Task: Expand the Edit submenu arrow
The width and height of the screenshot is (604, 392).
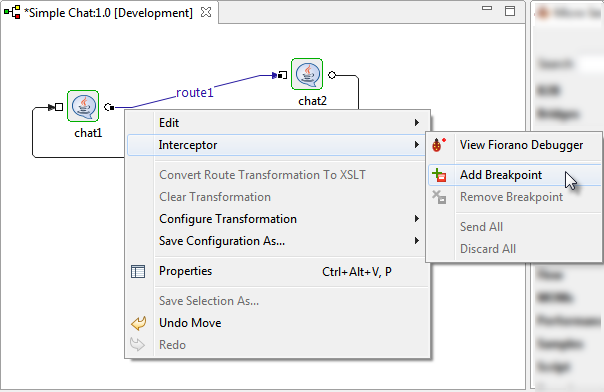Action: tap(416, 122)
